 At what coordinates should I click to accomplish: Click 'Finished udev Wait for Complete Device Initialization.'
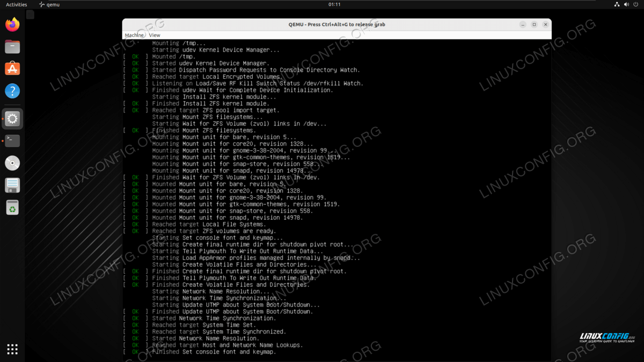[243, 90]
